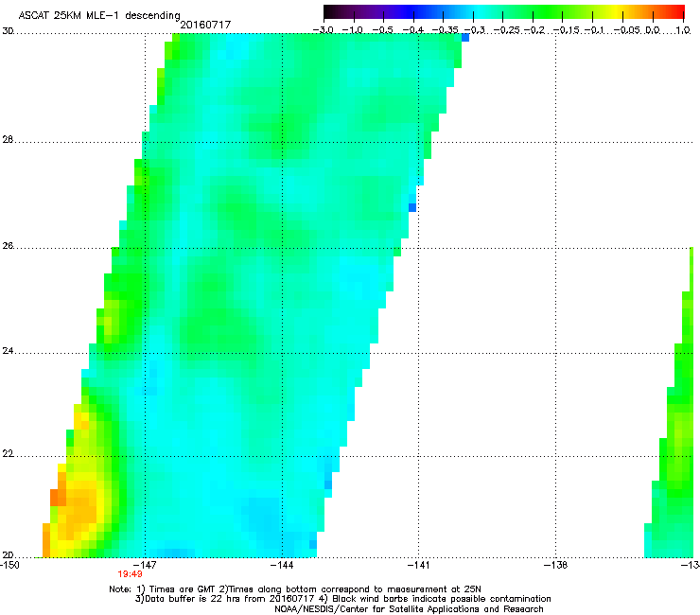Screen dimensions: 700x615
Task: Click the -0.3 color scale label
Action: [x=475, y=30]
